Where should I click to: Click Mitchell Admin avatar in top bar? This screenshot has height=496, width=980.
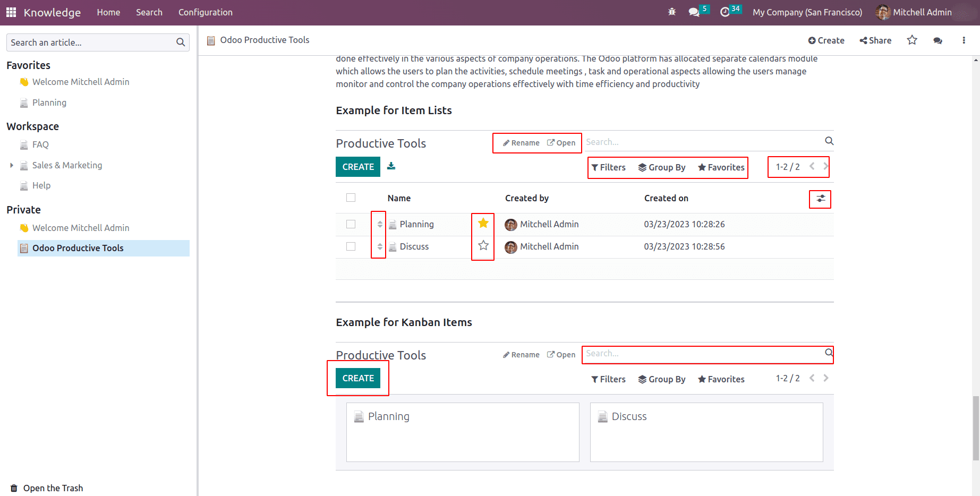point(883,12)
